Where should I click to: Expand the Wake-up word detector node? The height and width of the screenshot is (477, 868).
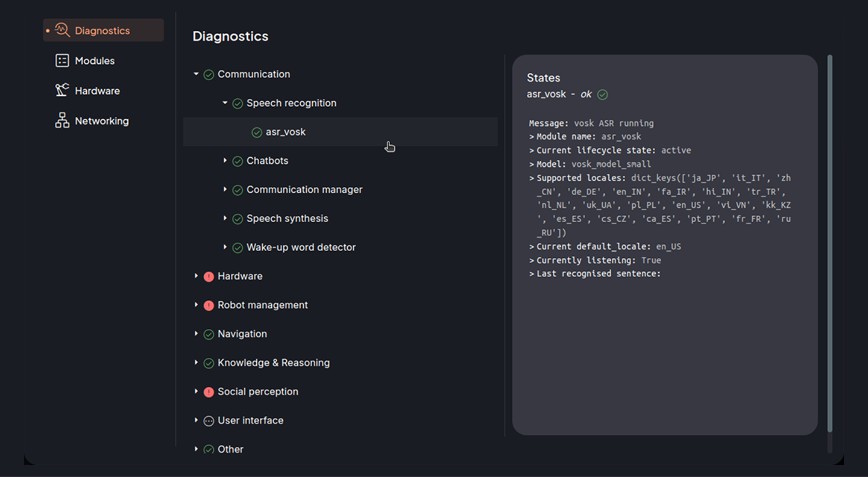(225, 248)
